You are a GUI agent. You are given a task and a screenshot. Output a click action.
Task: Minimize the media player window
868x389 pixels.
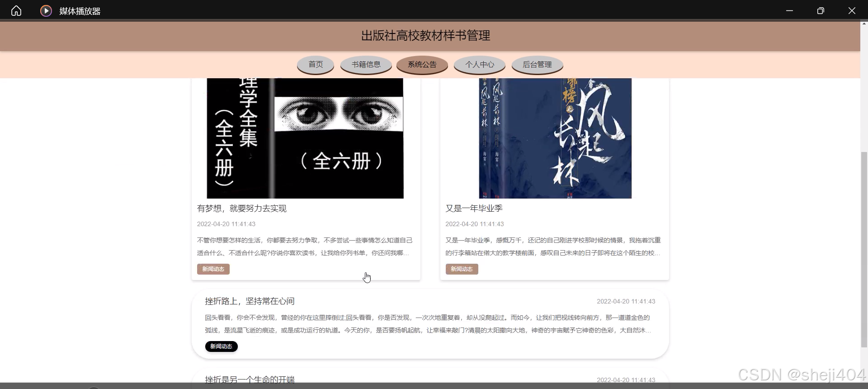pyautogui.click(x=789, y=10)
